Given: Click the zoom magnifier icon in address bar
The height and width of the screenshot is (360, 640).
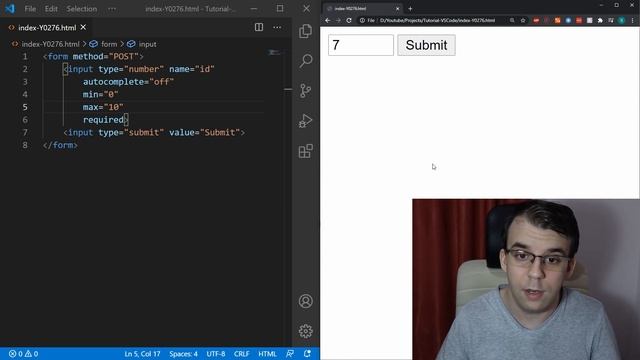Looking at the screenshot, I should point(512,20).
